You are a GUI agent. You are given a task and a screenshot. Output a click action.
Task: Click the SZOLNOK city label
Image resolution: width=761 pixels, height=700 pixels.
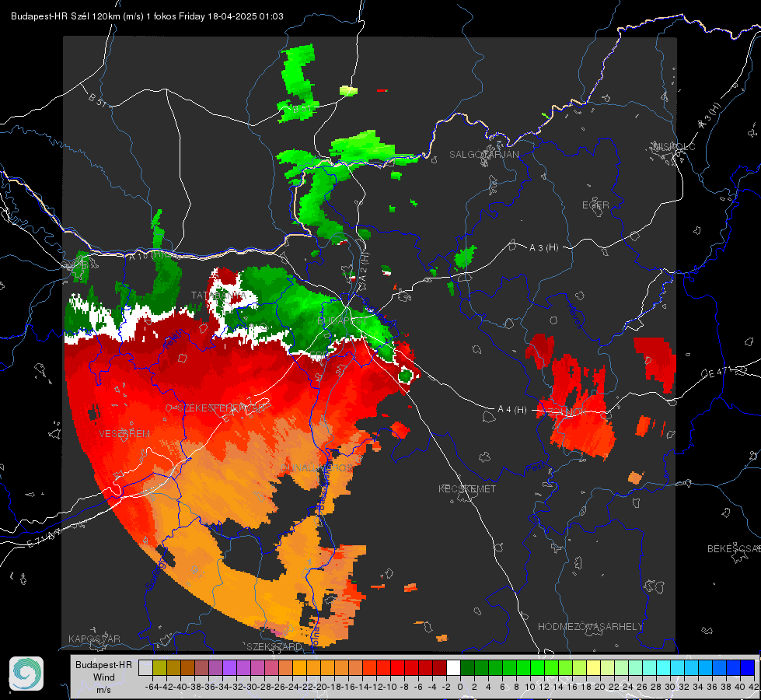pyautogui.click(x=567, y=411)
